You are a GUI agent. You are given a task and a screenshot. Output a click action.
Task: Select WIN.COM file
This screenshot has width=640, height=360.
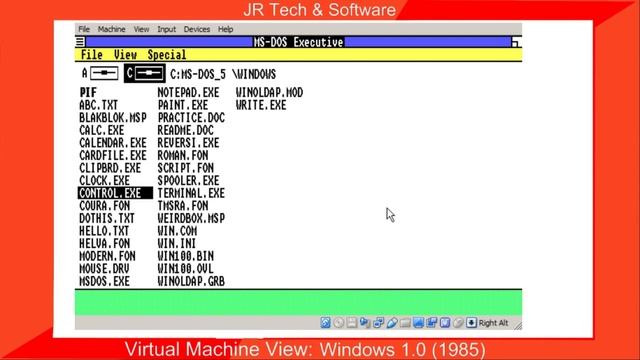click(x=177, y=231)
